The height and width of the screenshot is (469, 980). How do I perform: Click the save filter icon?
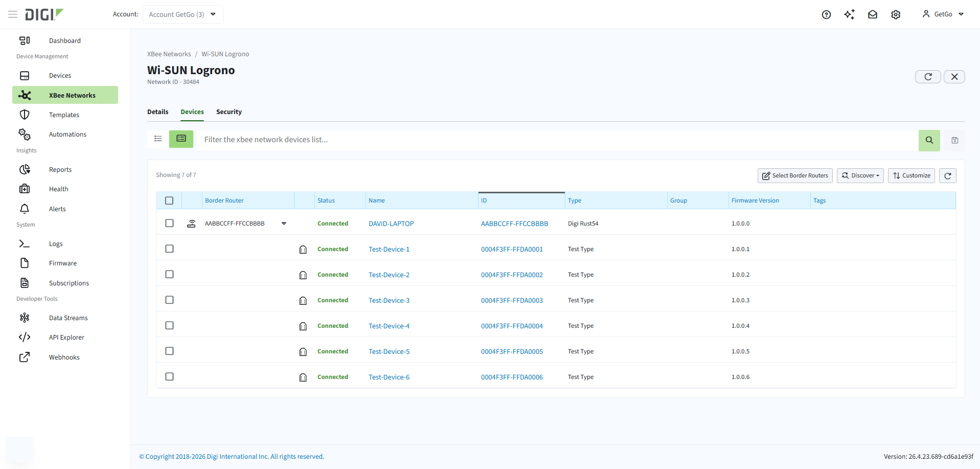point(954,140)
